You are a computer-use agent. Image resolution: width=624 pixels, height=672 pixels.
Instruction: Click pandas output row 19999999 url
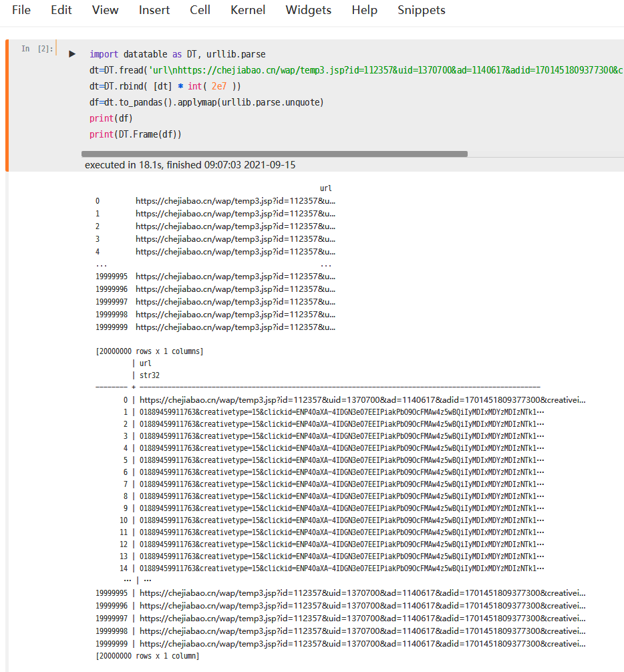(235, 327)
